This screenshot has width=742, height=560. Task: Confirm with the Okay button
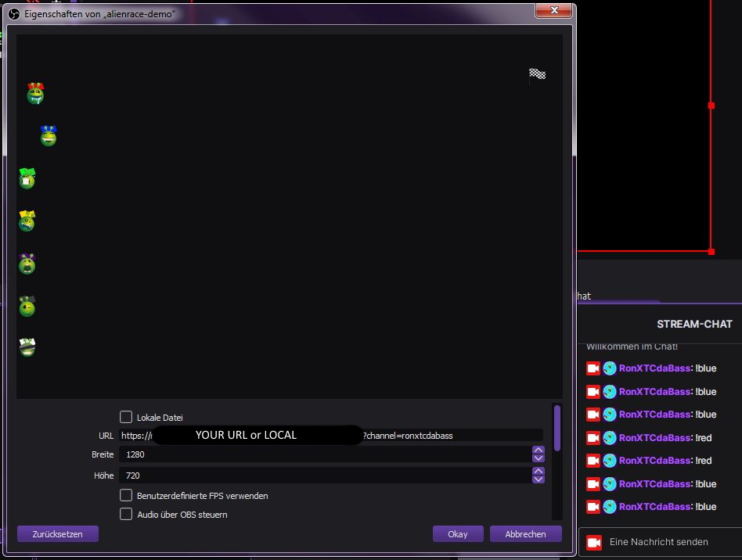click(458, 534)
